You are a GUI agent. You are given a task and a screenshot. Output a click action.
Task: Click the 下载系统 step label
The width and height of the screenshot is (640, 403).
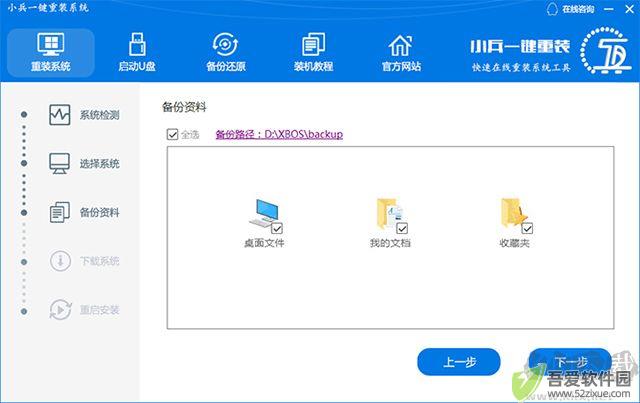click(99, 261)
